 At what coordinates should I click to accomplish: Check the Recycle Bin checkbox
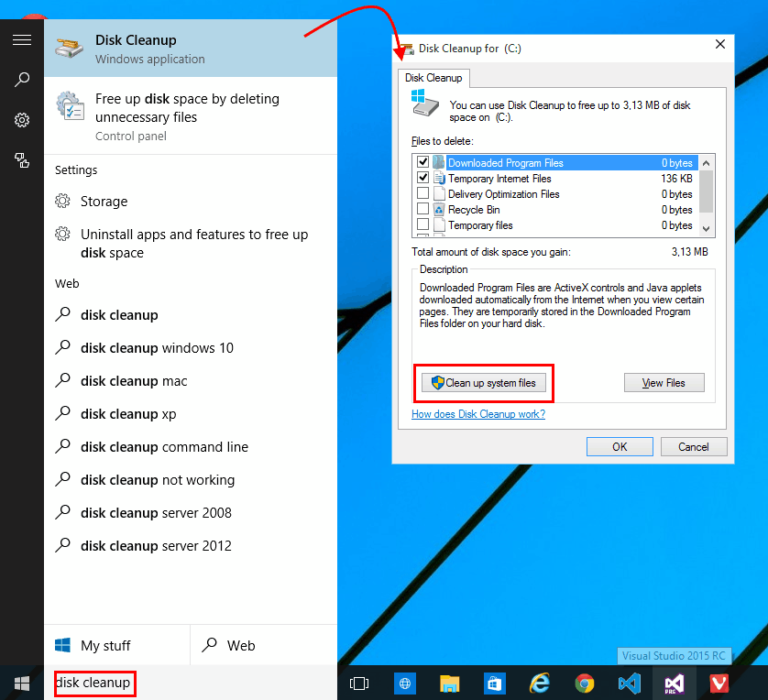click(422, 210)
